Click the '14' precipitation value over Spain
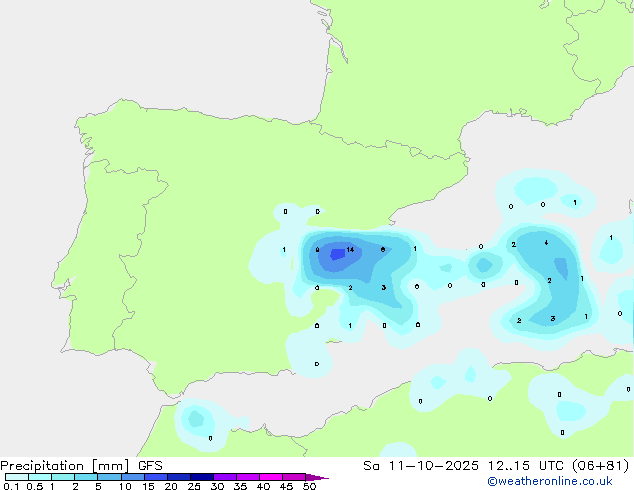 (350, 249)
